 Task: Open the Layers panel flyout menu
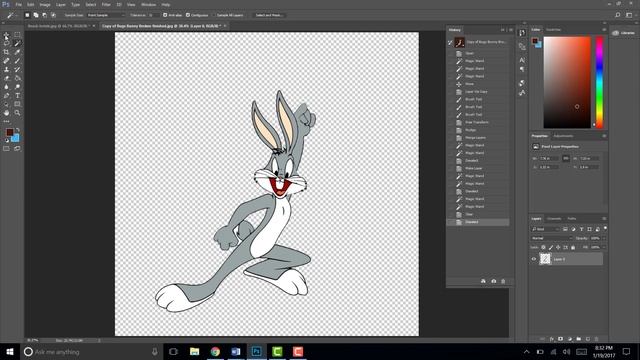coord(604,219)
